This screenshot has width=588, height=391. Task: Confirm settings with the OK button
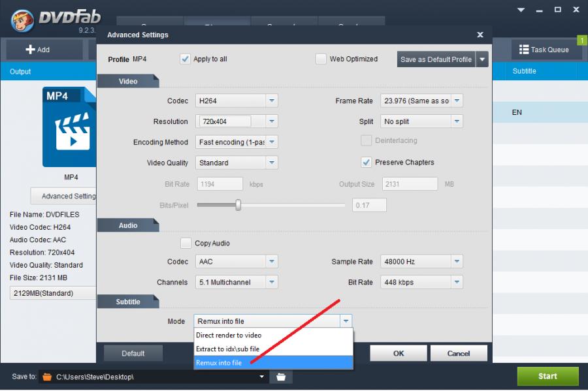399,353
